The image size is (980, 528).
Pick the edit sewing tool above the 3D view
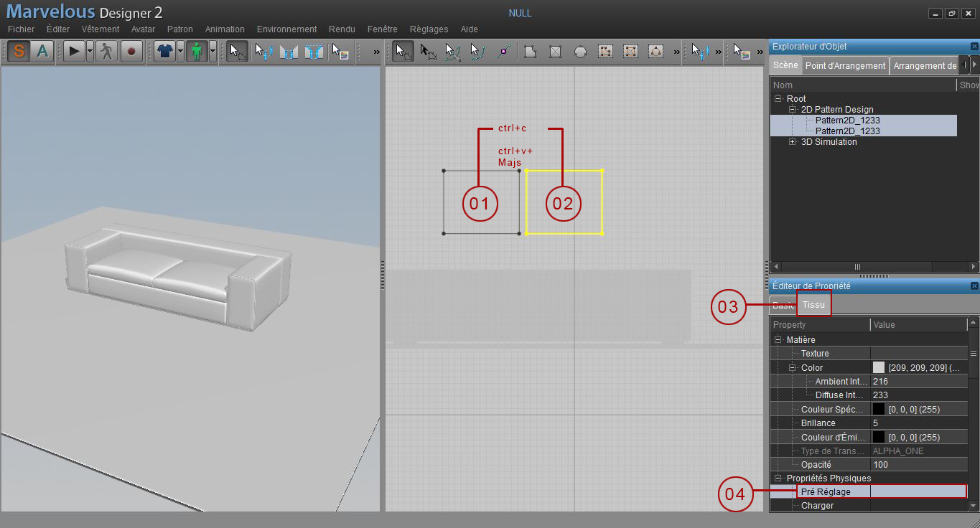[263, 52]
